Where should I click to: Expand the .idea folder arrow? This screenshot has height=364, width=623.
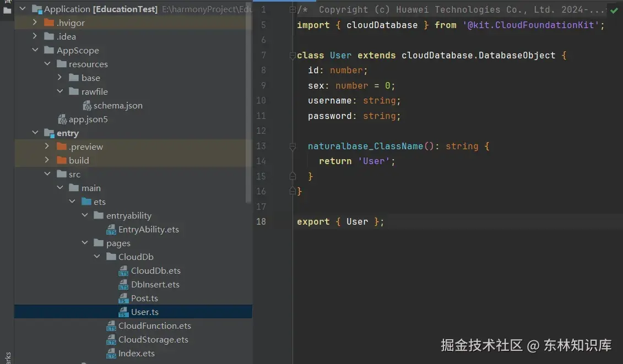pyautogui.click(x=35, y=36)
